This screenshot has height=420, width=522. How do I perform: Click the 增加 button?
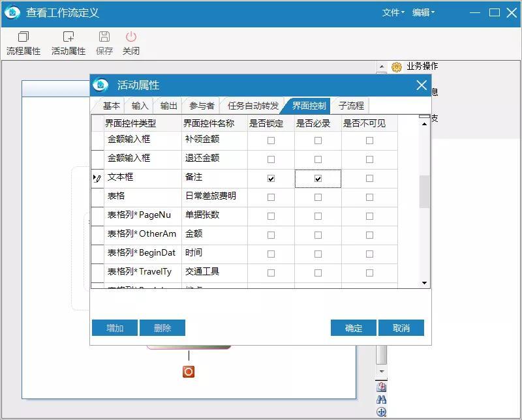pyautogui.click(x=115, y=328)
